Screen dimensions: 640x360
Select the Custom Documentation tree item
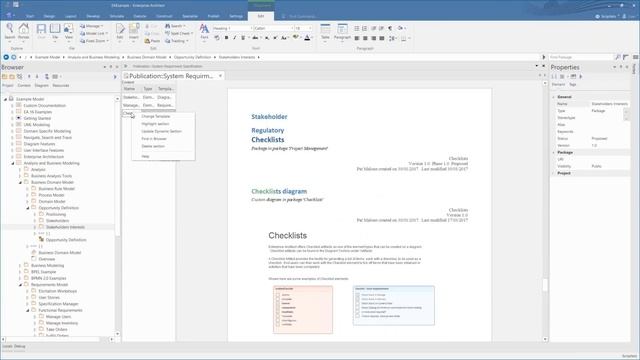(x=44, y=106)
